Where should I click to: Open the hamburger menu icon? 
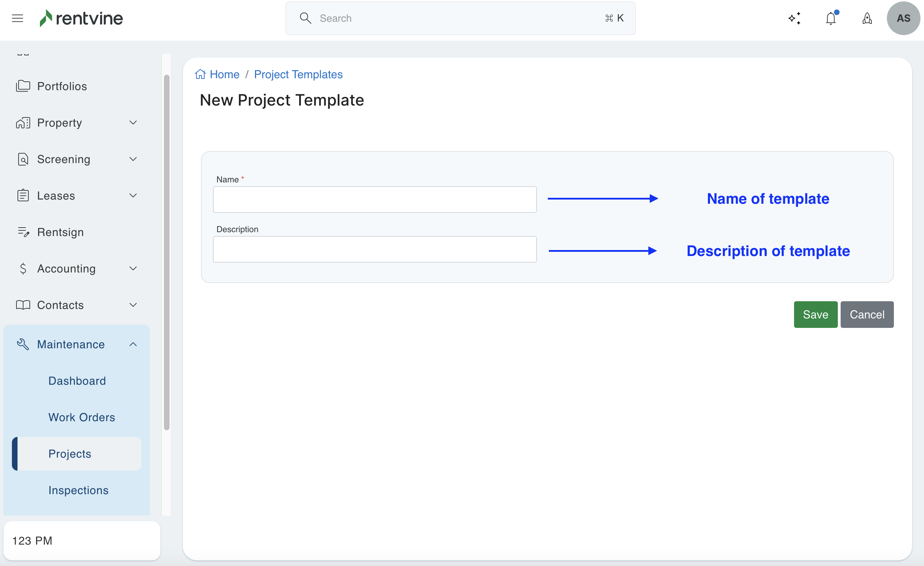18,18
